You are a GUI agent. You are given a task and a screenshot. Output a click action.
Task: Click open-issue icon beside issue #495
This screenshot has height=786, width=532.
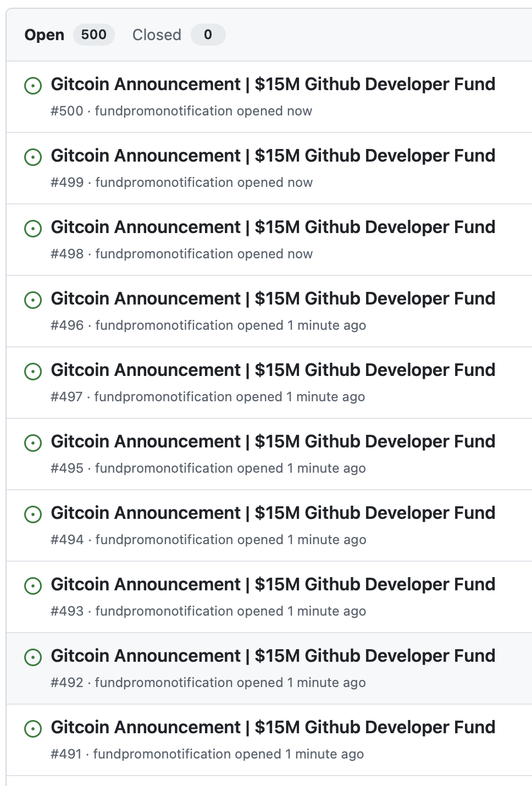33,443
